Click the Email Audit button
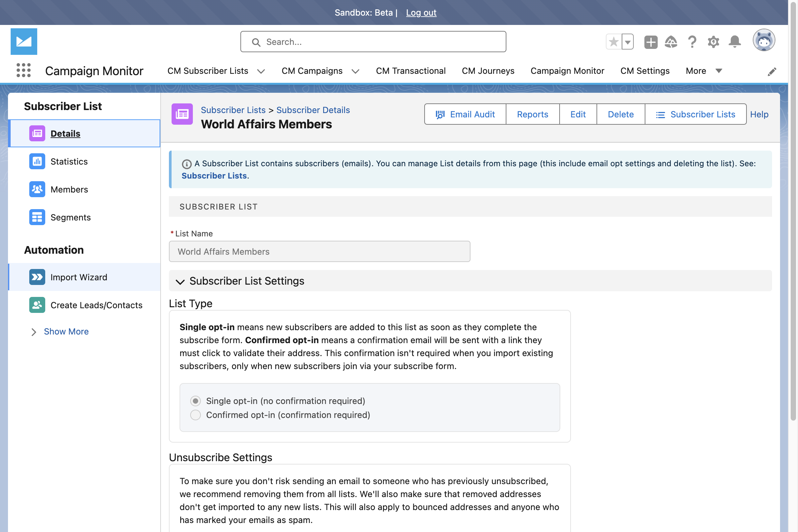The image size is (798, 532). tap(465, 114)
